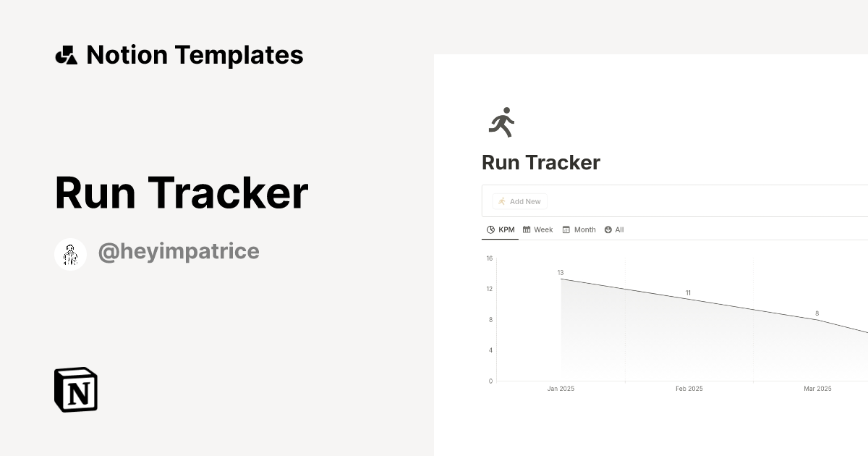Click the download-style icon beside All
Screen dimensions: 868x456
(607, 229)
